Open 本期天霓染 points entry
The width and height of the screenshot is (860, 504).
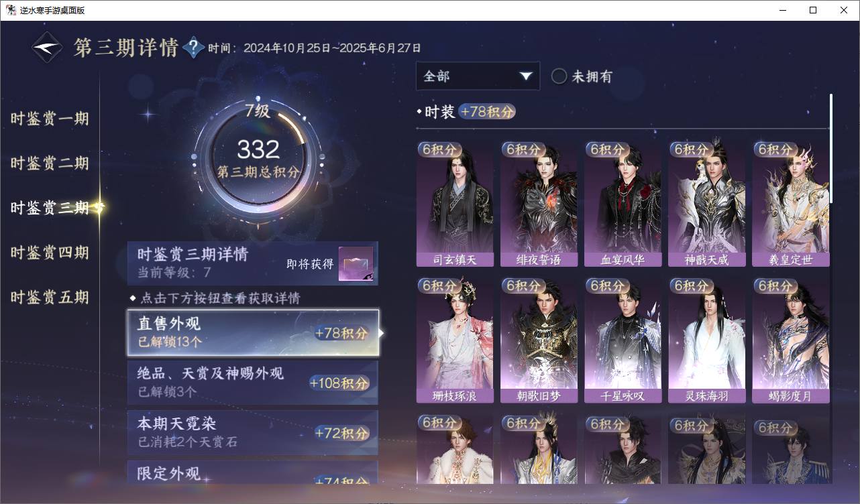(x=253, y=433)
